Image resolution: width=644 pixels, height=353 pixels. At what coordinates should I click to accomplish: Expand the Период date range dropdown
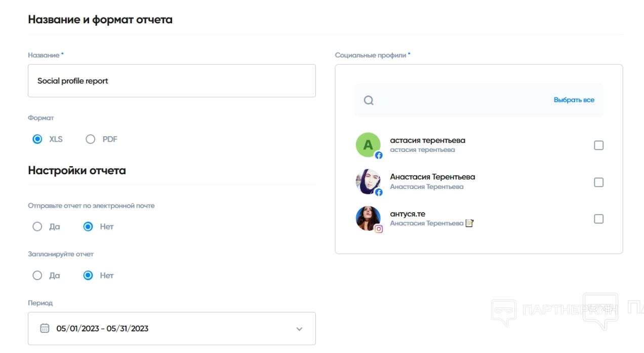299,329
